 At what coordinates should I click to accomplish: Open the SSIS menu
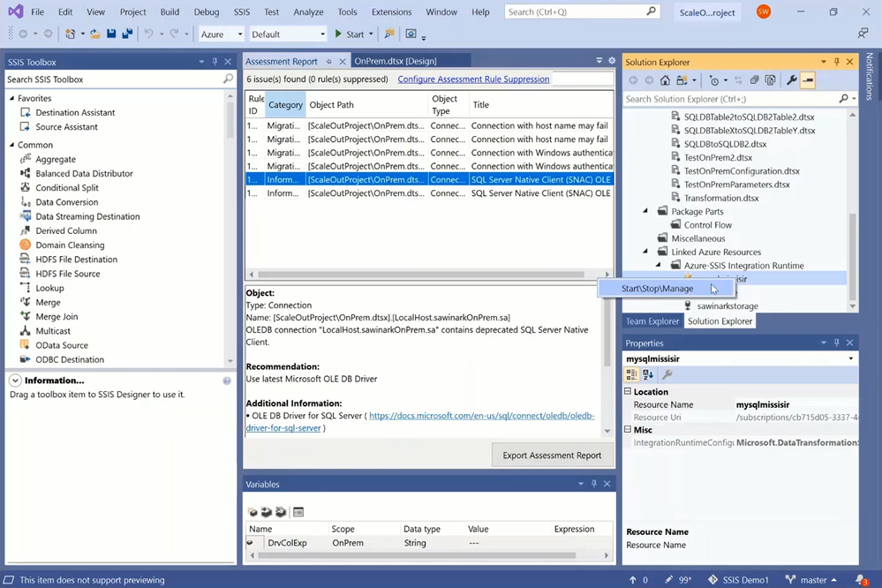point(242,11)
